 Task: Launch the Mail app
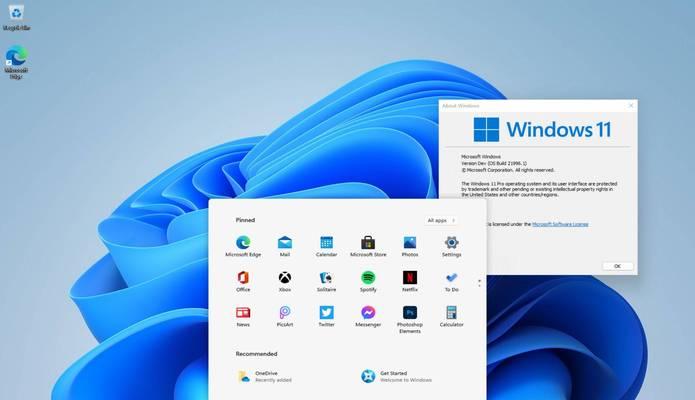(x=285, y=246)
